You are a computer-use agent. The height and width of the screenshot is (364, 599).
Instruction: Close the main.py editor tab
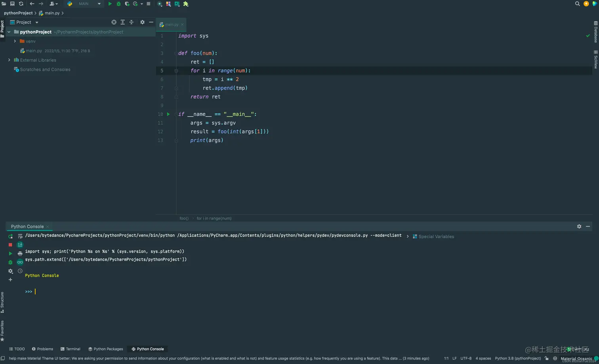[182, 25]
